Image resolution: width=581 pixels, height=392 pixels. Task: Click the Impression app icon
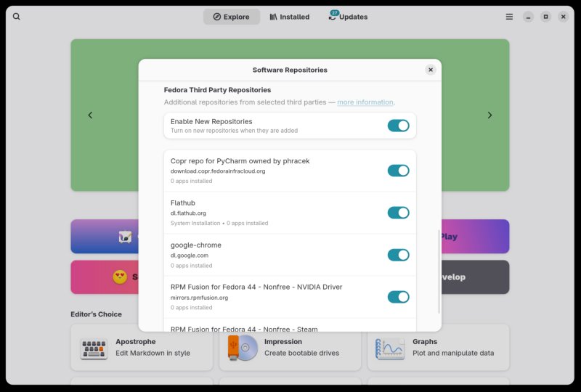[x=243, y=348]
